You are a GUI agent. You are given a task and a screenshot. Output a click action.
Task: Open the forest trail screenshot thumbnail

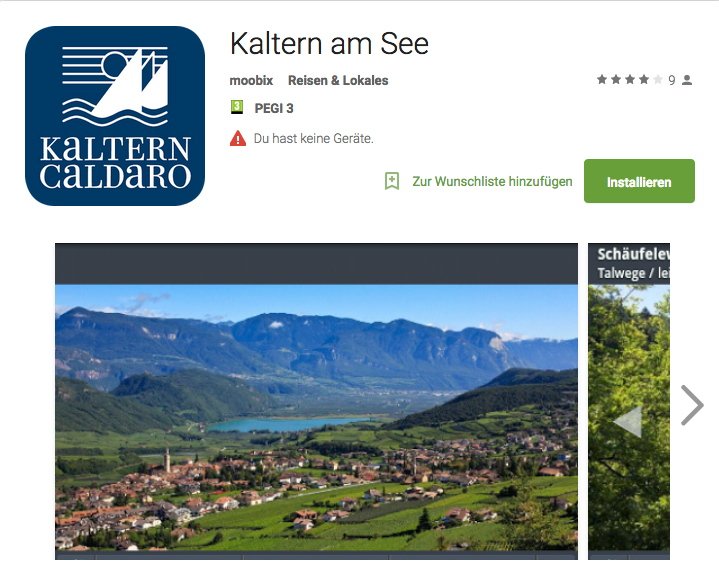[629, 401]
